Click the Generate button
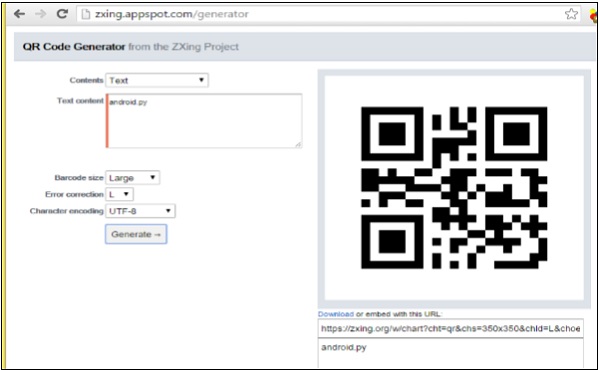The height and width of the screenshot is (370, 600). [x=136, y=234]
